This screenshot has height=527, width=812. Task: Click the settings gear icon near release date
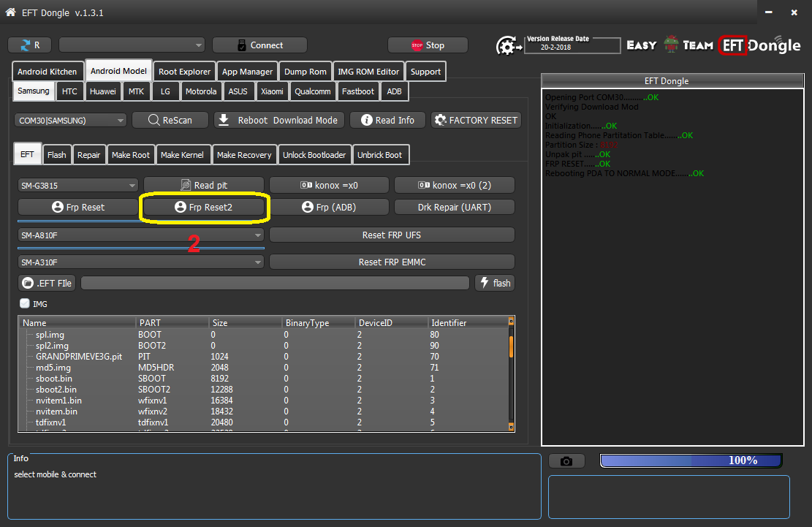coord(507,46)
